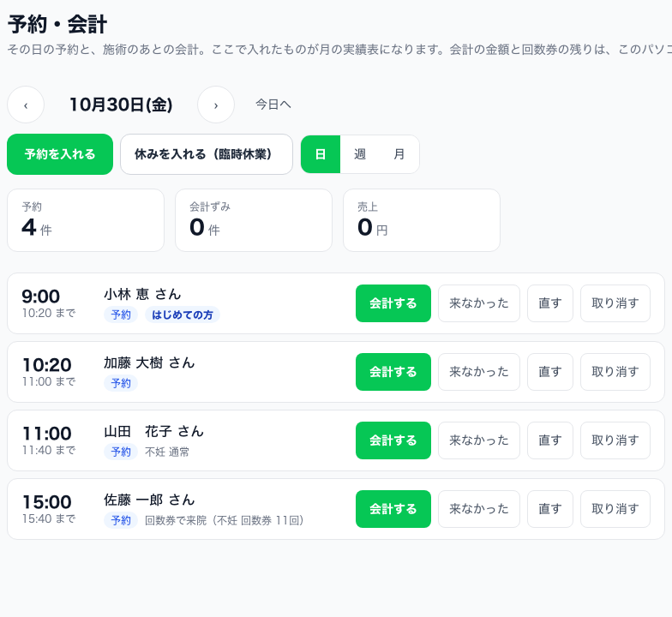Click the 10:20 appointment start time
This screenshot has height=617, width=672.
(x=46, y=365)
